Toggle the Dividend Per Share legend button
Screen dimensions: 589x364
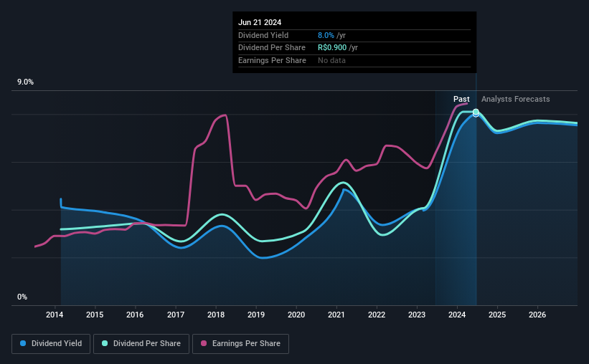[141, 344]
